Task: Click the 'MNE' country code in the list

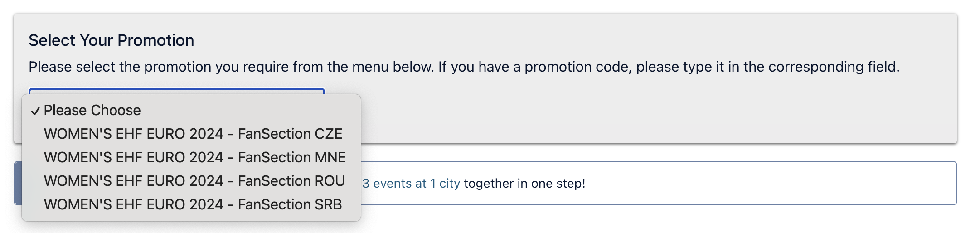Action: click(330, 157)
